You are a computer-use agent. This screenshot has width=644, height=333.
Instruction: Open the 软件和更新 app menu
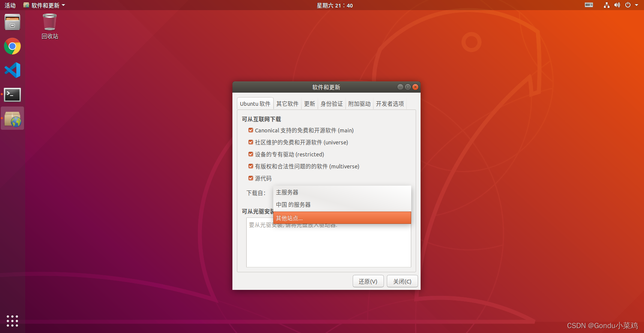[44, 5]
